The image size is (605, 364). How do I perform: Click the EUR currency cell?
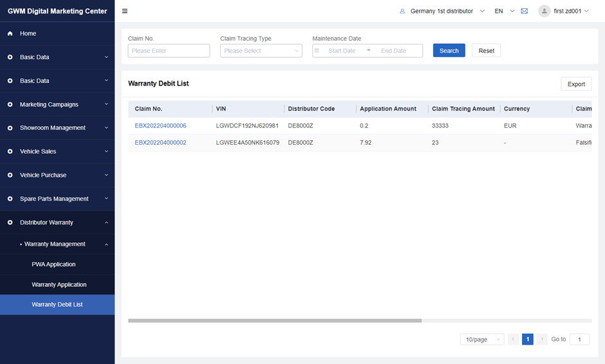pos(510,125)
